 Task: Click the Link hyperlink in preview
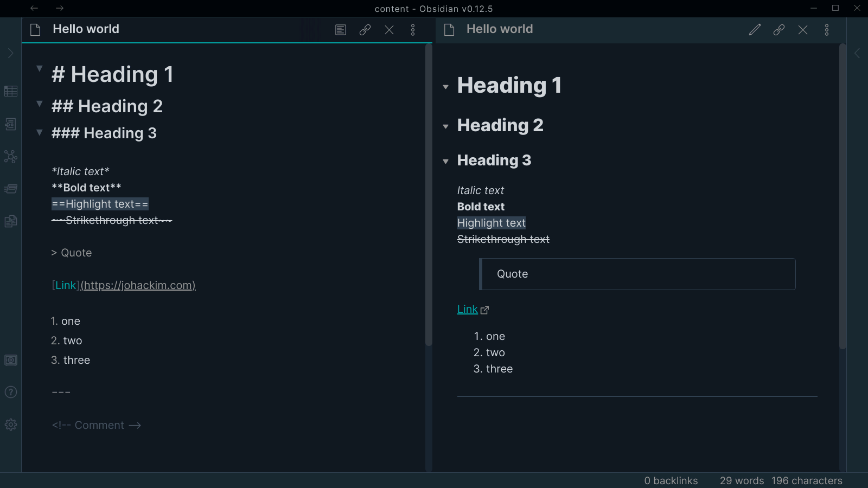coord(467,309)
